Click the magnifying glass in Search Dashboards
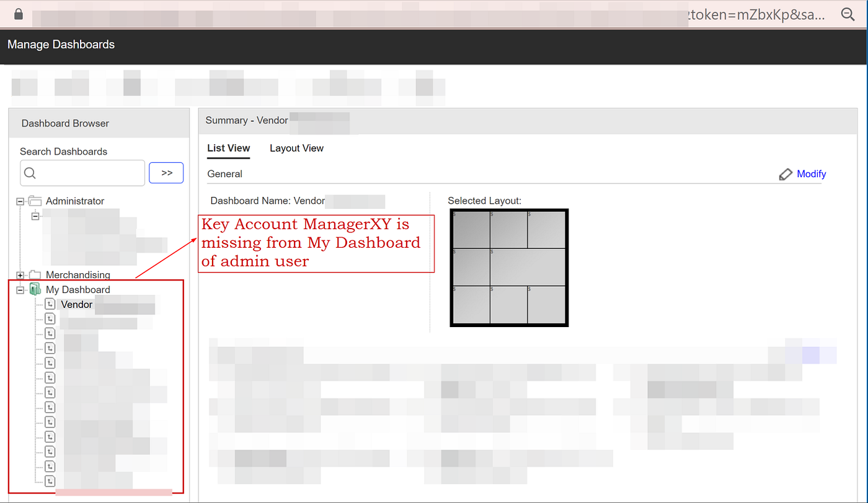 click(30, 173)
